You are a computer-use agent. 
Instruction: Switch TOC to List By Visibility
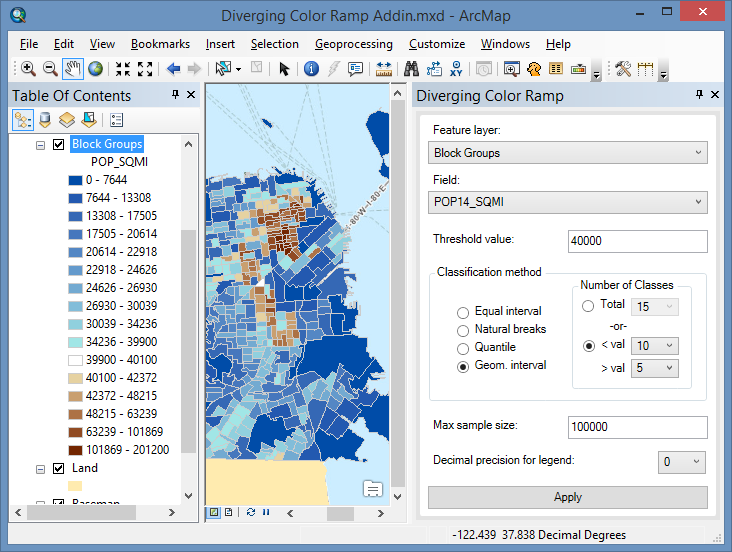[67, 120]
